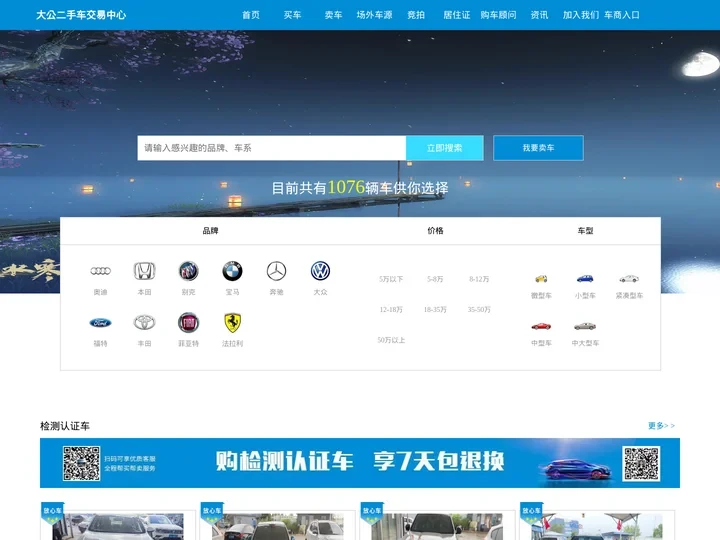Image resolution: width=720 pixels, height=540 pixels.
Task: Open 买车 in the navigation bar
Action: click(x=292, y=15)
